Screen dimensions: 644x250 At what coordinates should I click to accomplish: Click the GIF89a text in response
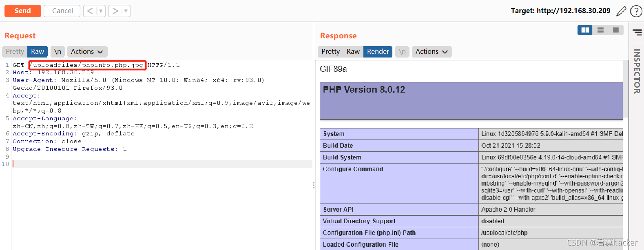[x=333, y=69]
